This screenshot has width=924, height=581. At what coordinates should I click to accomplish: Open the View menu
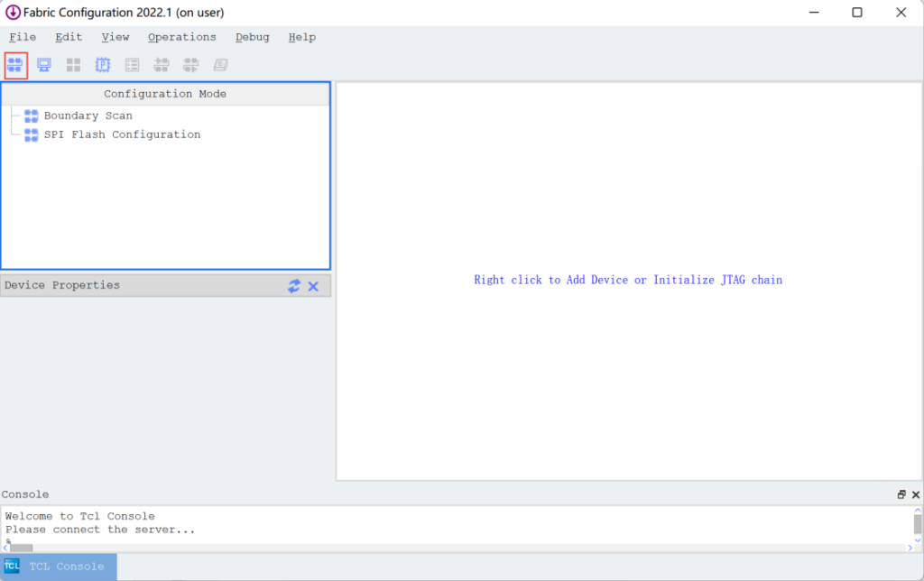tap(115, 37)
